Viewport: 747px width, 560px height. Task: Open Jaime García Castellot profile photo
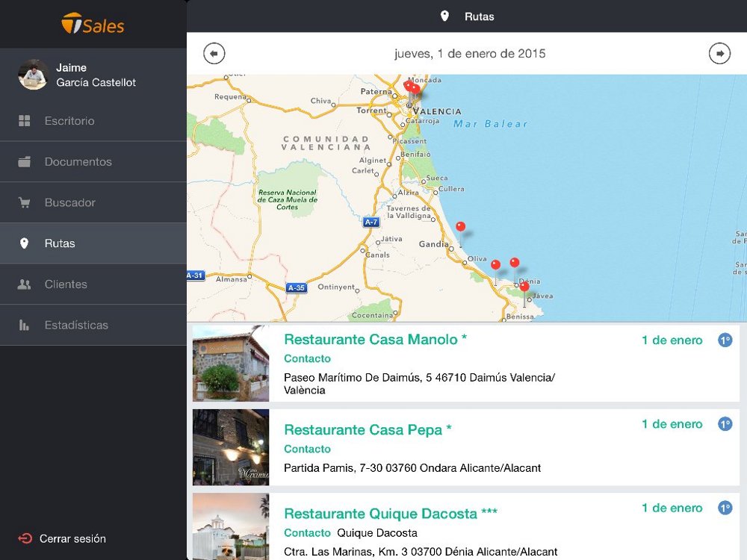point(33,75)
